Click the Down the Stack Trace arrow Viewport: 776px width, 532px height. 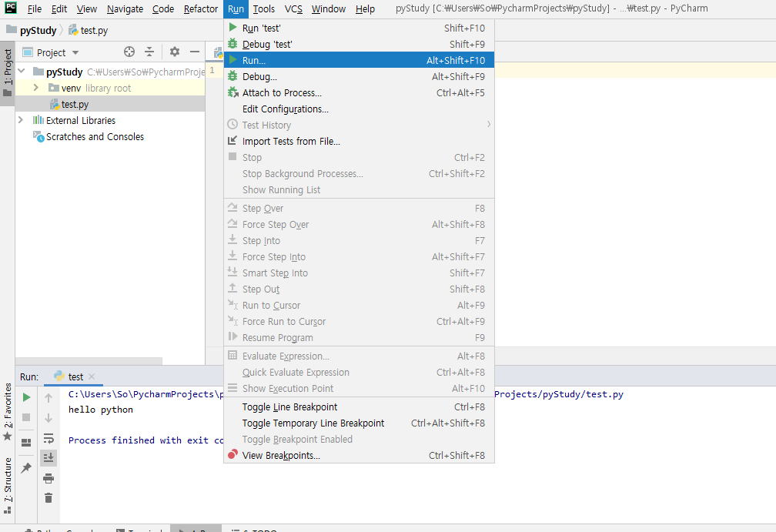point(48,418)
